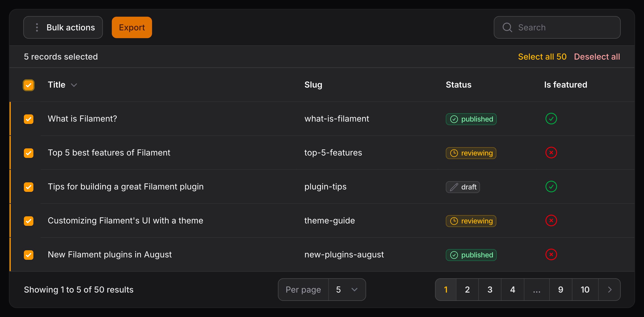Uncheck New Filament plugins in August checkbox
The height and width of the screenshot is (317, 644).
[28, 255]
